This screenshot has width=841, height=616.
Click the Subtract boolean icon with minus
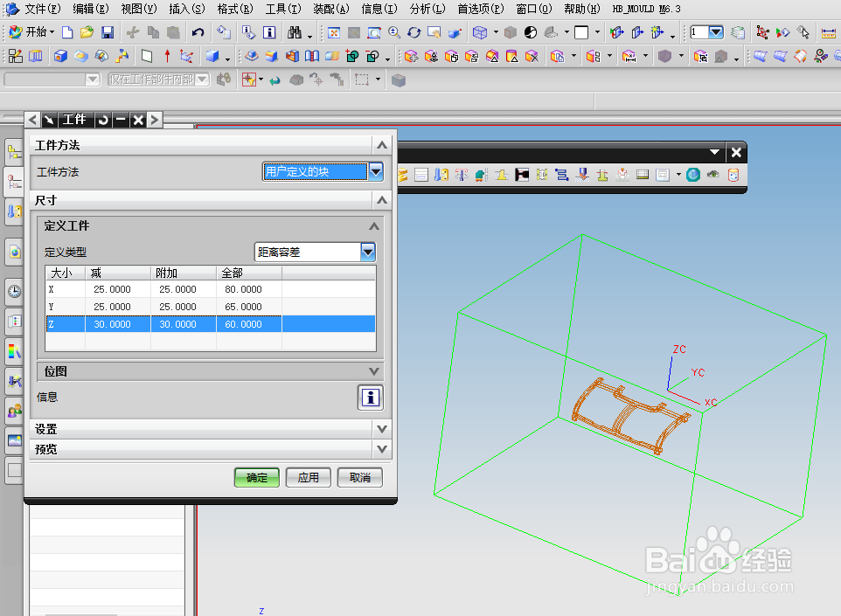[x=372, y=56]
